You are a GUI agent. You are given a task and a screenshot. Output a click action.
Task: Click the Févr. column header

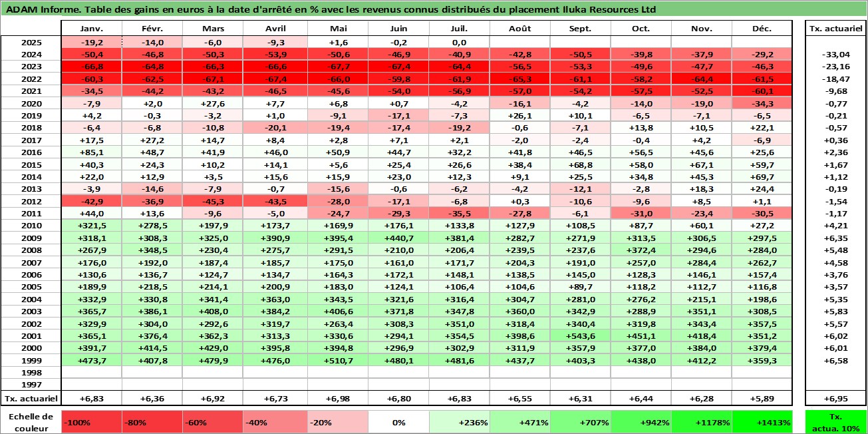click(x=152, y=29)
